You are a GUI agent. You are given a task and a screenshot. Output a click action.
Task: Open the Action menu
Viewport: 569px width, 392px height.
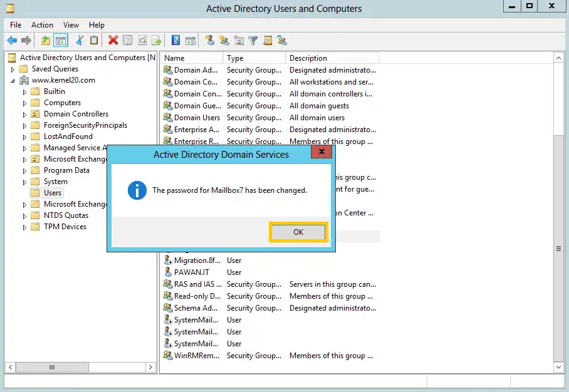(42, 24)
